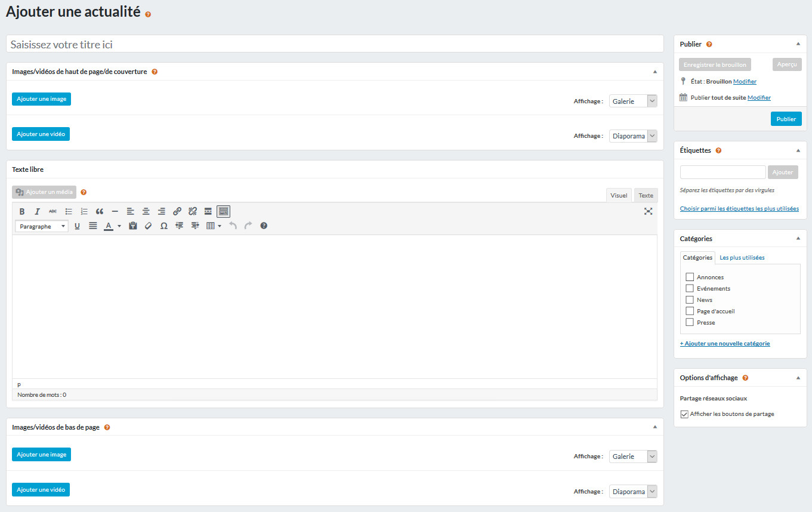The width and height of the screenshot is (812, 512).
Task: Redo the last edit
Action: pos(248,226)
